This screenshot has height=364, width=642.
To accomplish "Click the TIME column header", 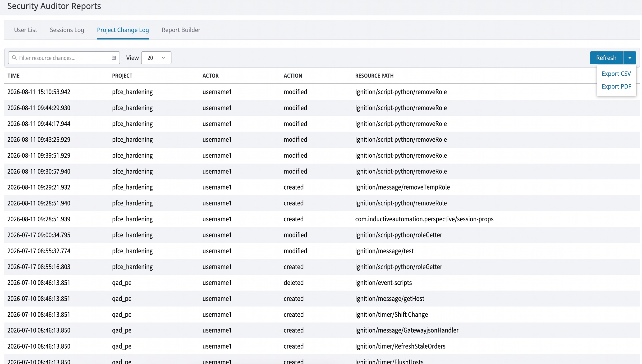I will click(14, 76).
